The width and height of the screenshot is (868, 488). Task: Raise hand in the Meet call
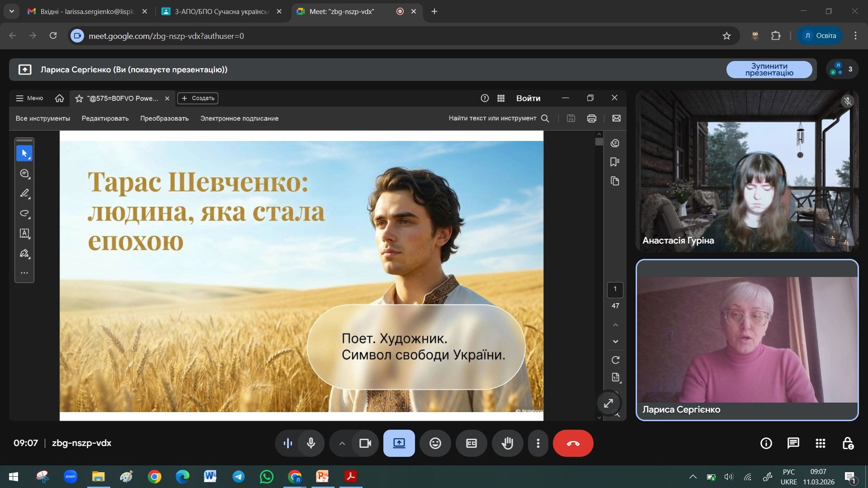(507, 443)
